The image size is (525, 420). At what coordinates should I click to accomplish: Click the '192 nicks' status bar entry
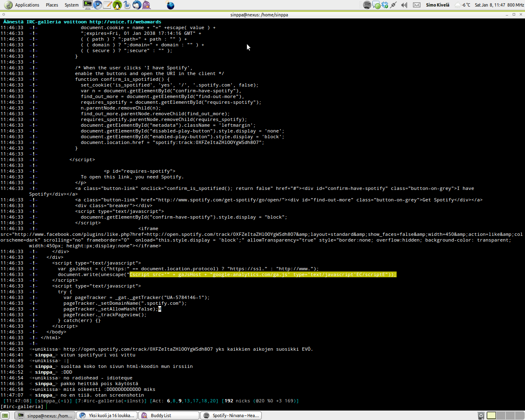click(237, 401)
